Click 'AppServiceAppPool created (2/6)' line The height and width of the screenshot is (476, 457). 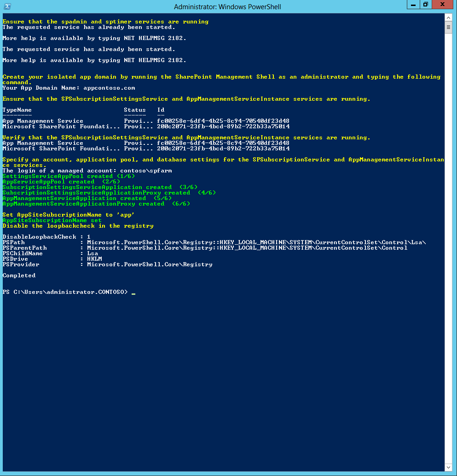[x=61, y=182]
